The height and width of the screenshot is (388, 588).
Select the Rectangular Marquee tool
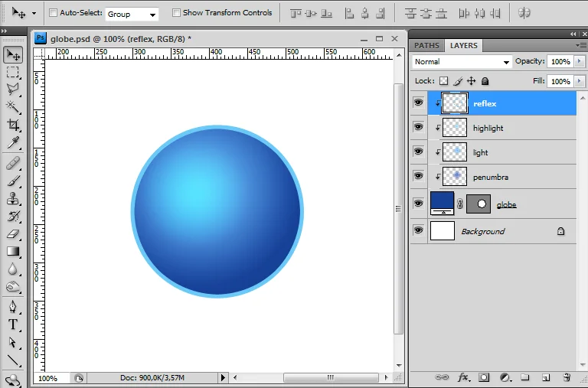[x=13, y=72]
